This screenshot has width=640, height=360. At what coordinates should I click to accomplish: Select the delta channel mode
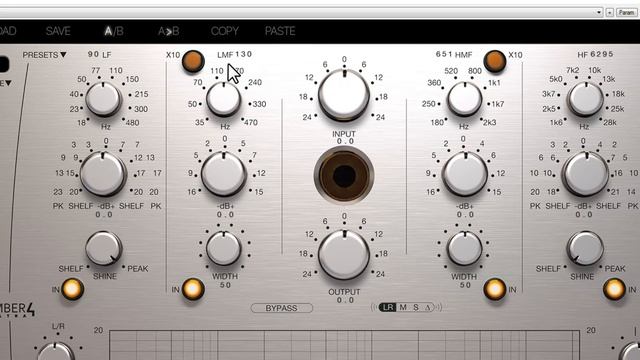(x=428, y=307)
